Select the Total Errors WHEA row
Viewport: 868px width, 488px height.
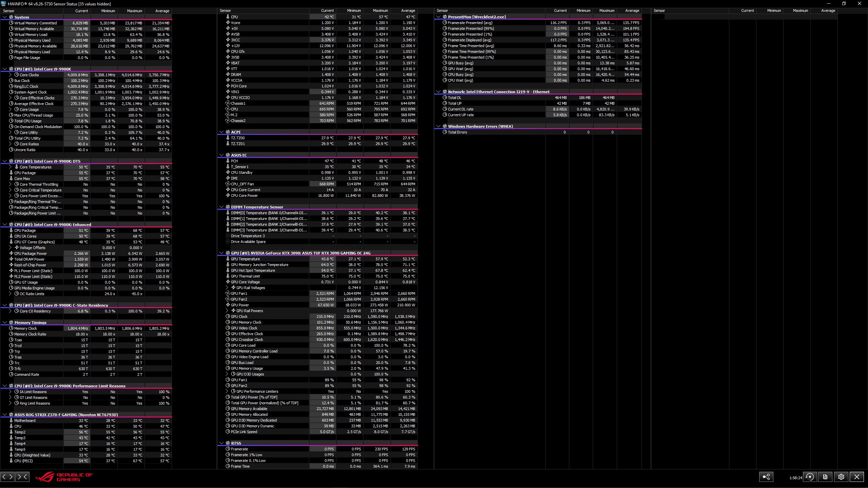(457, 132)
